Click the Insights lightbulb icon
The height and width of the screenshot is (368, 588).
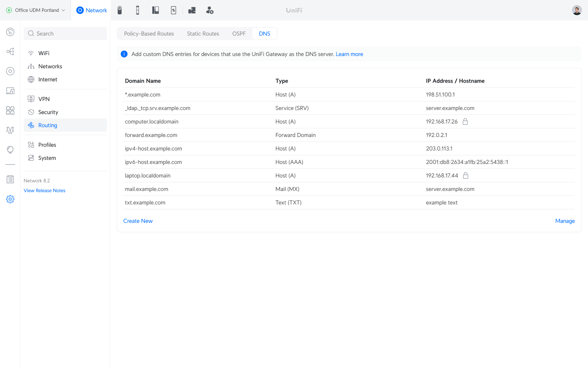click(10, 150)
